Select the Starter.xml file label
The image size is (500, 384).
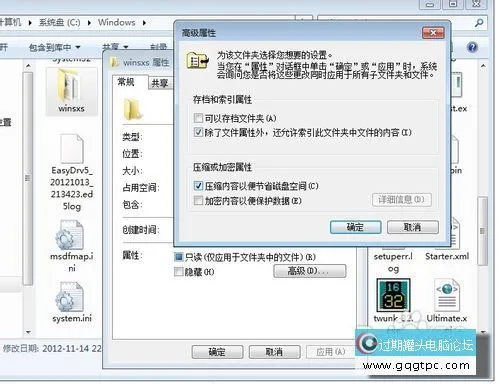(x=447, y=256)
